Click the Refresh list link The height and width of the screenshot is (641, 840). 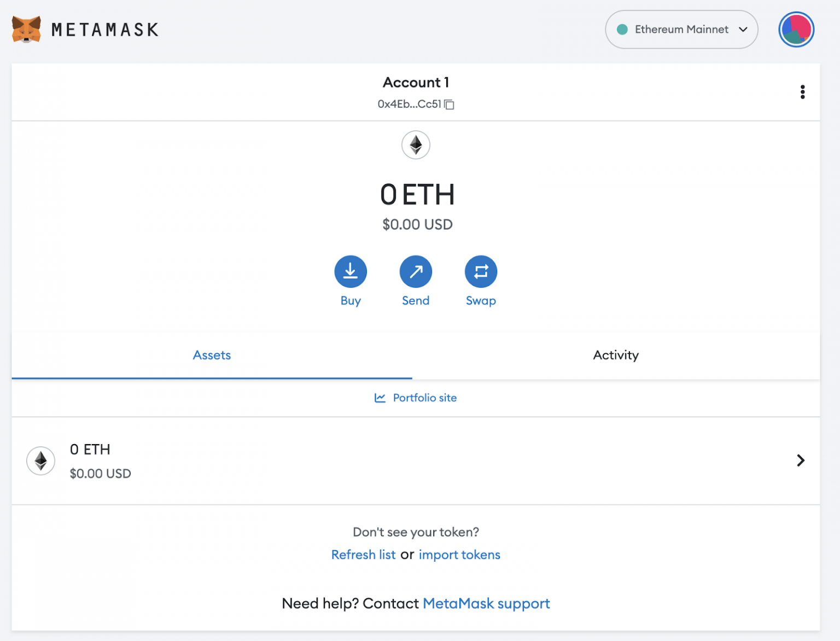(x=363, y=554)
